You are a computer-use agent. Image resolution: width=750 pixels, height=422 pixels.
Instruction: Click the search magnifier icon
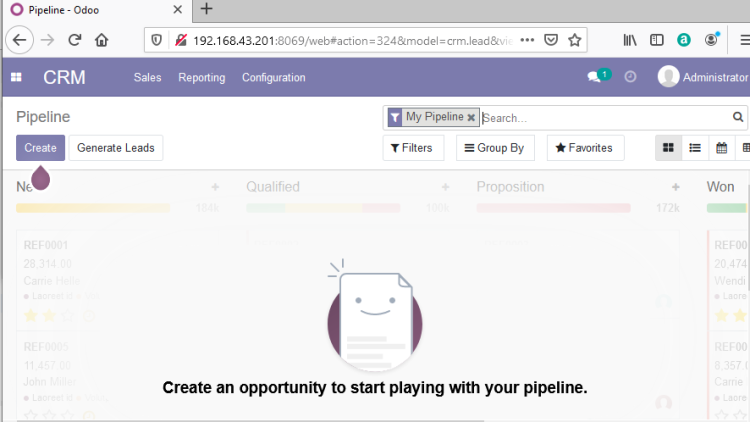pyautogui.click(x=738, y=117)
